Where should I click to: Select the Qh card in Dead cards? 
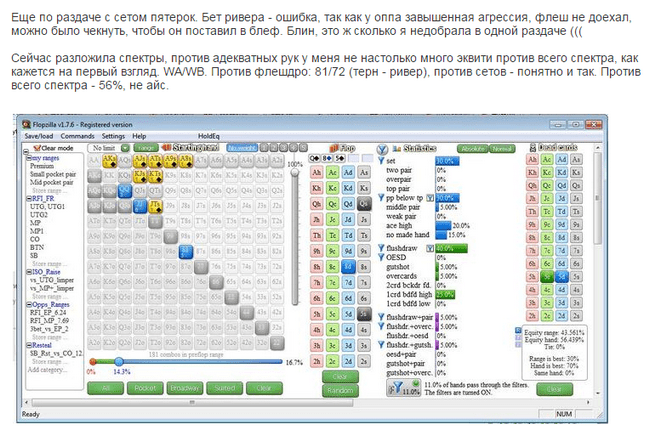533,185
